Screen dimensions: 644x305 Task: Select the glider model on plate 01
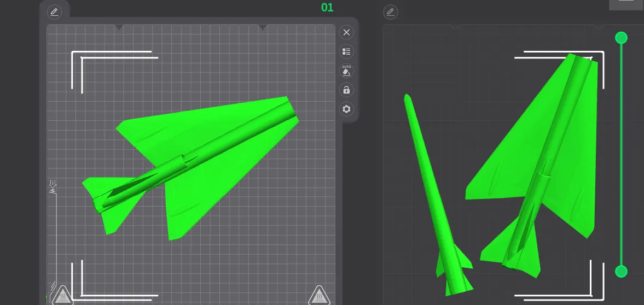click(x=190, y=168)
